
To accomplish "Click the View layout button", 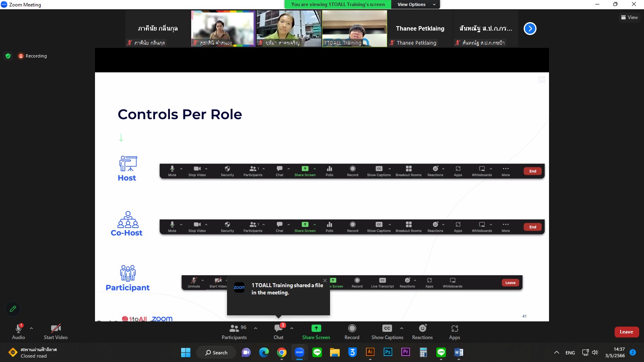I will 630,17.
